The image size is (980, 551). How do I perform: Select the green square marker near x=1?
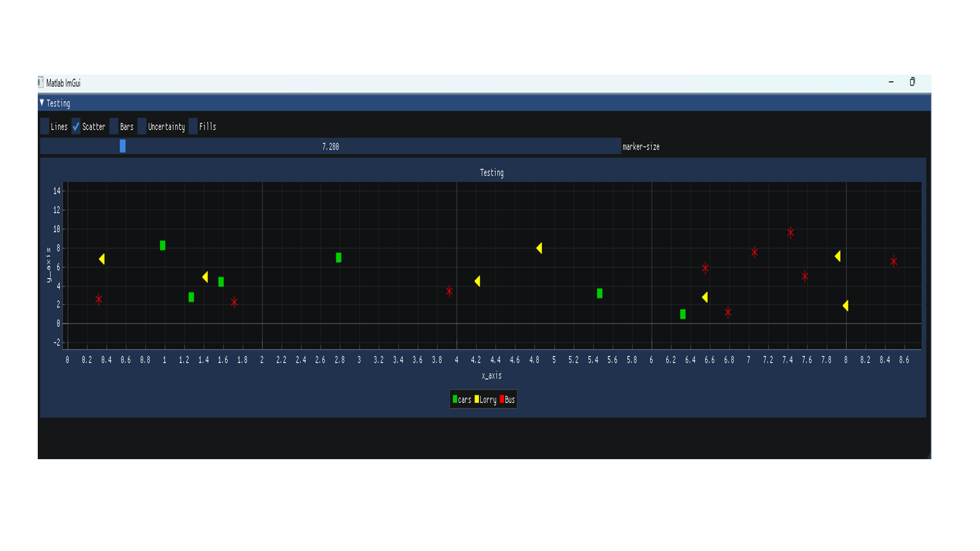point(162,245)
